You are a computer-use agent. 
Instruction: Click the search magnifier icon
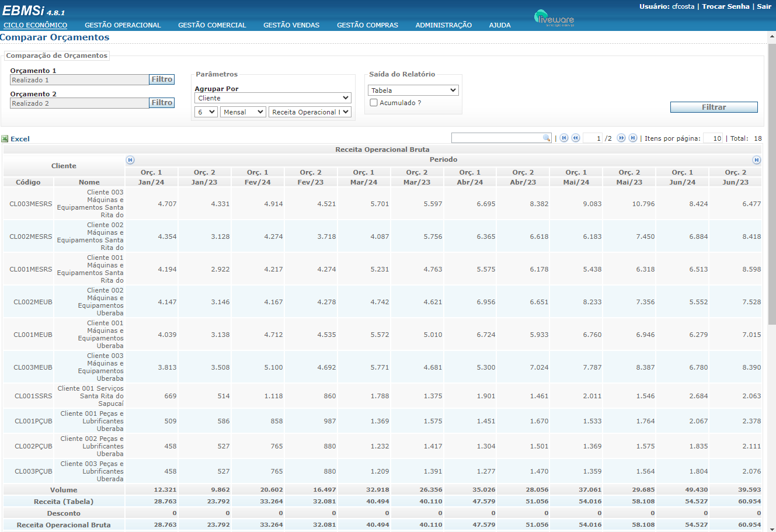pyautogui.click(x=547, y=138)
